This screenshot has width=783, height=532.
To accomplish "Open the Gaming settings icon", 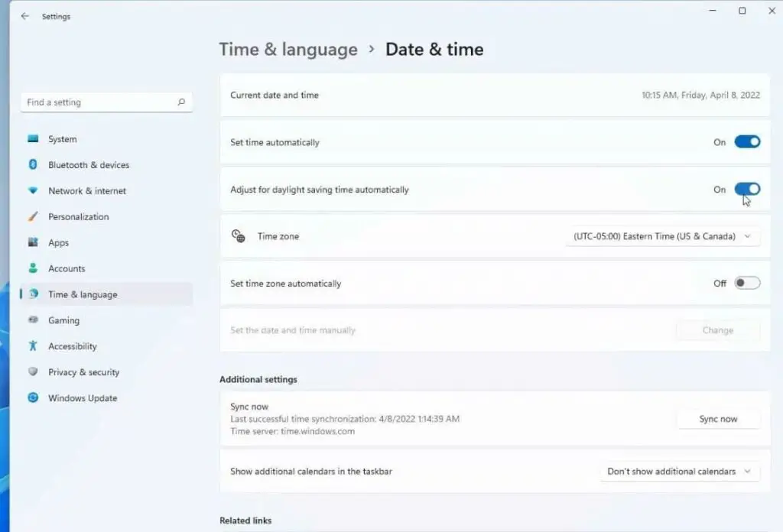I will coord(32,320).
